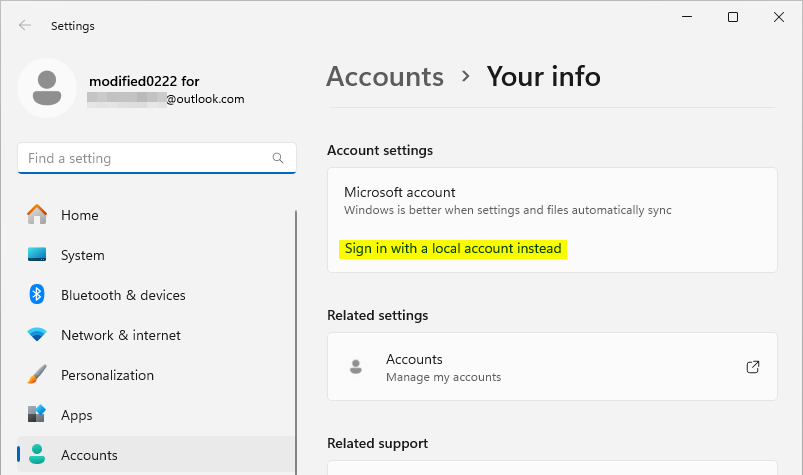Click the search magnifier icon
This screenshot has width=803, height=475.
coord(278,158)
